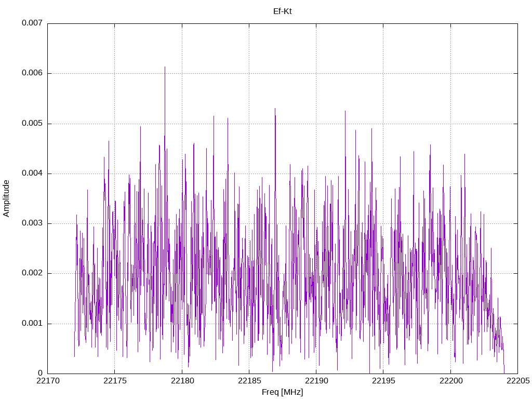Image resolution: width=532 pixels, height=399 pixels.
Task: Click the x-axis tick value 22200
Action: 450,381
